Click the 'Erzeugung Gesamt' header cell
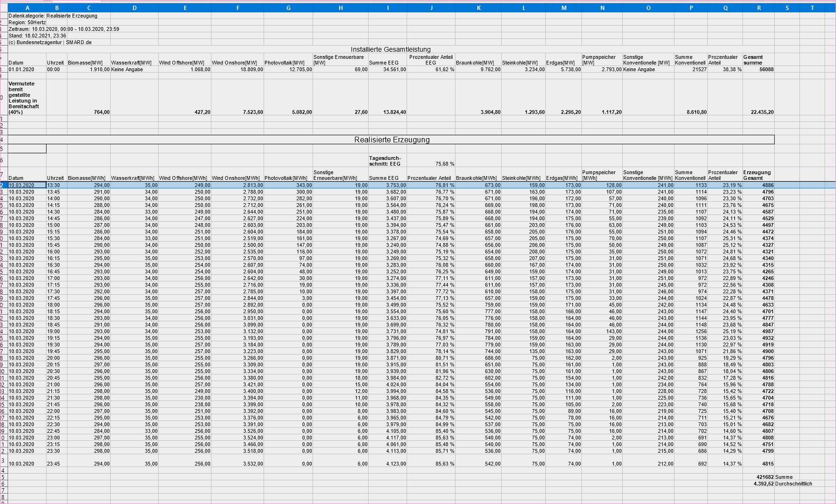The height and width of the screenshot is (504, 836). (x=759, y=175)
